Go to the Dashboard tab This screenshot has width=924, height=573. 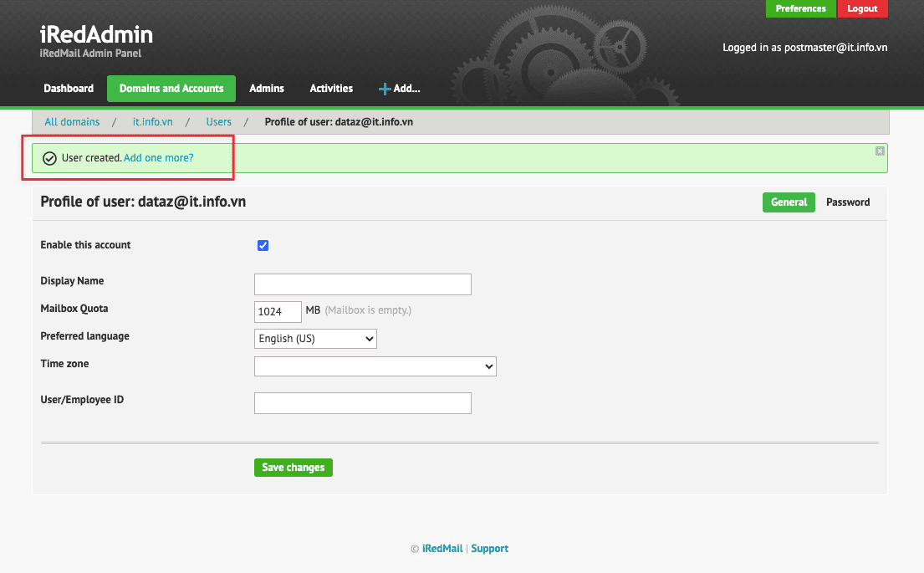pos(69,89)
